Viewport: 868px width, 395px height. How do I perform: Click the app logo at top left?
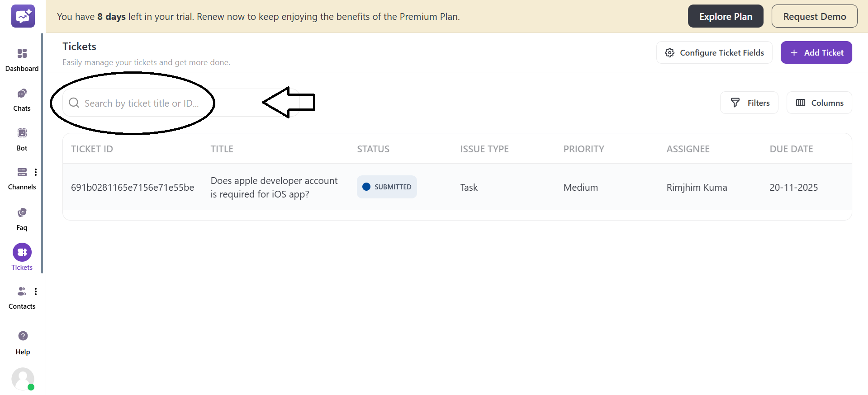coord(23,16)
